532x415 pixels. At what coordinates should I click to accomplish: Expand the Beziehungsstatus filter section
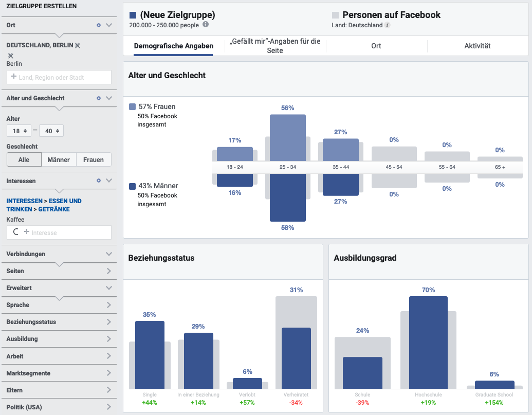[x=59, y=322]
